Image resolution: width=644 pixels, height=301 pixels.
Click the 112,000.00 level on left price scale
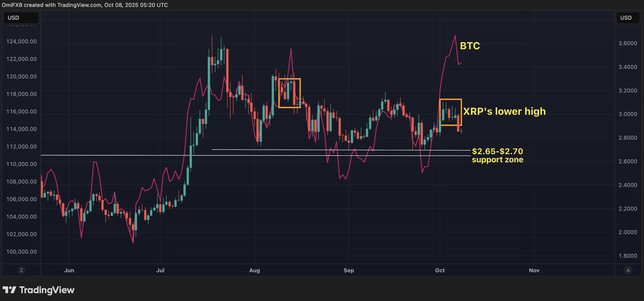[x=21, y=146]
